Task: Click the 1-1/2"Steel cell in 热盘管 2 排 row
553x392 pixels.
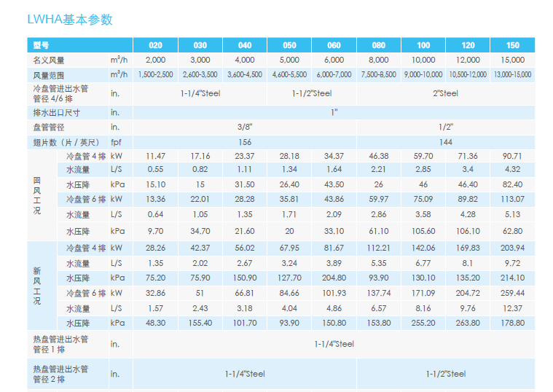Action: tap(445, 374)
